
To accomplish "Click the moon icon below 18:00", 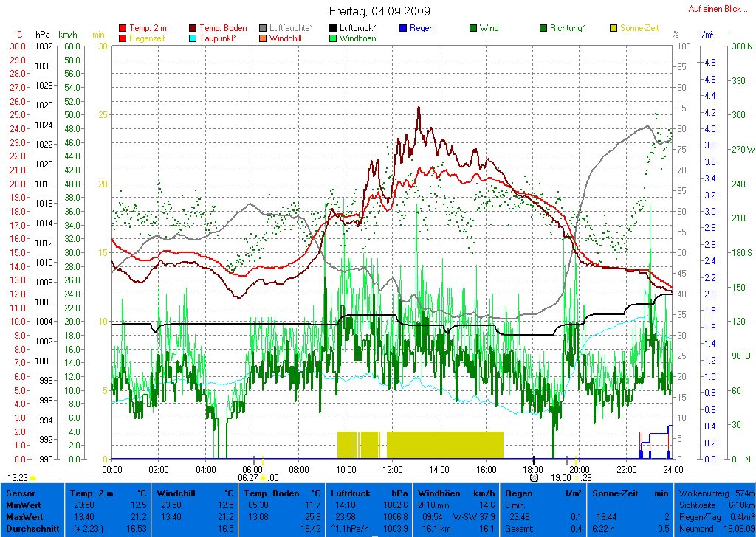I will [x=534, y=478].
